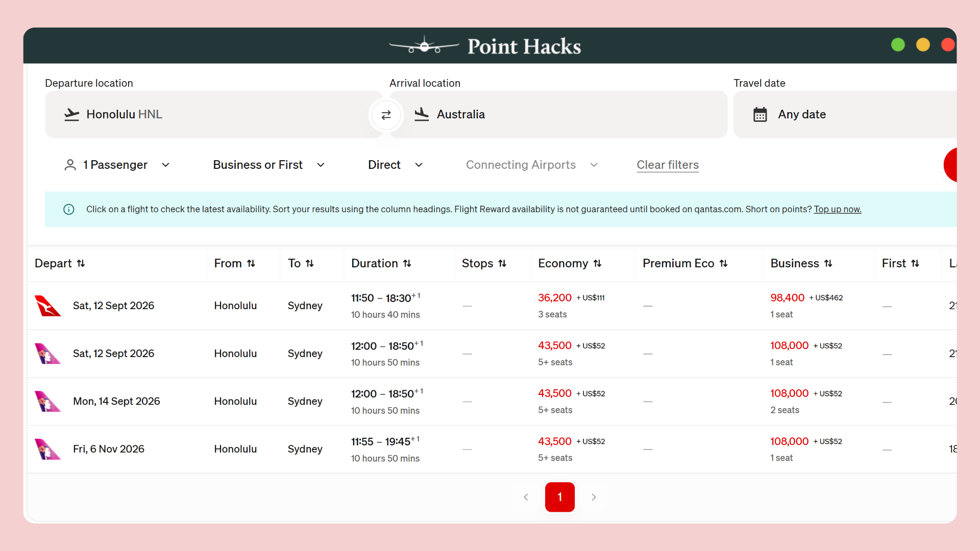Select 36,200 points Economy fare

pos(555,298)
